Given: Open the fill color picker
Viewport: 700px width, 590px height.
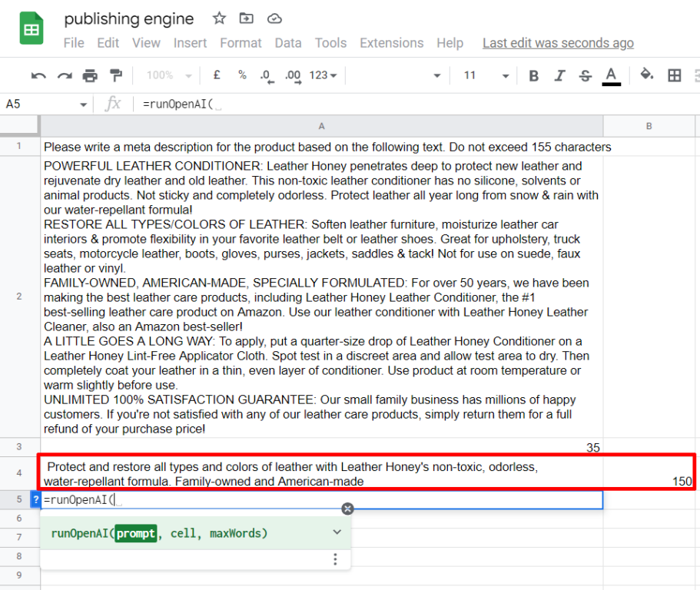Looking at the screenshot, I should [x=646, y=75].
